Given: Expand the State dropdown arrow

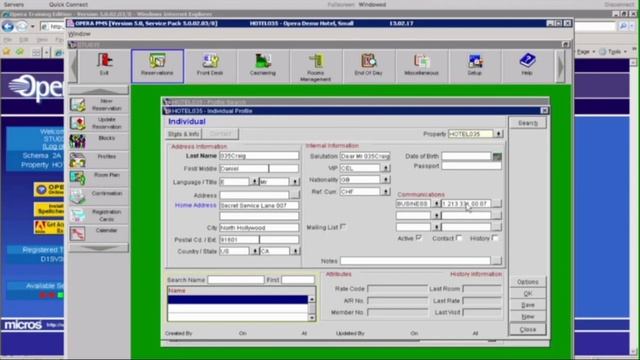Looking at the screenshot, I should 295,251.
